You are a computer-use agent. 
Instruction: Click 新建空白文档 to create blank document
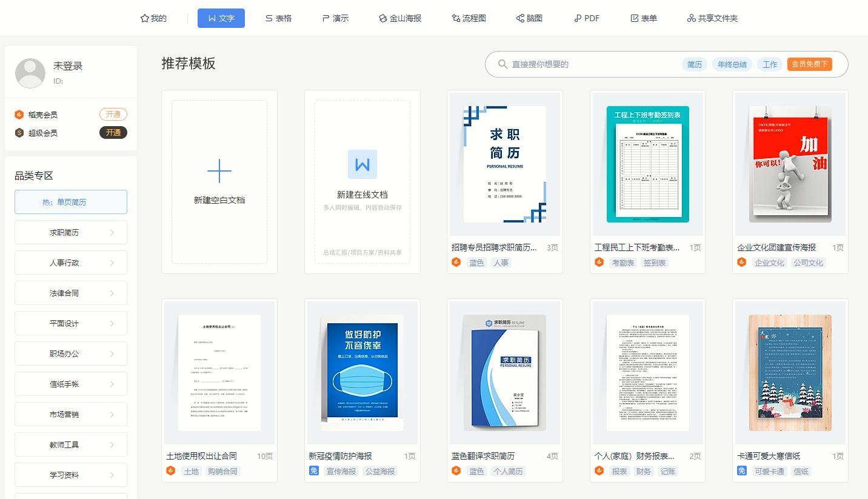click(x=219, y=180)
